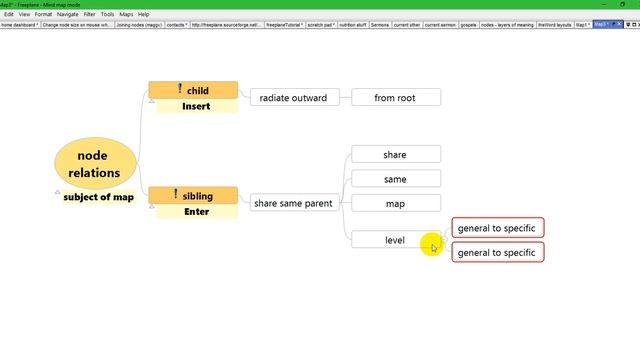Collapse details triangle of sibling node
Viewport: 640px width, 360px height.
click(151, 207)
